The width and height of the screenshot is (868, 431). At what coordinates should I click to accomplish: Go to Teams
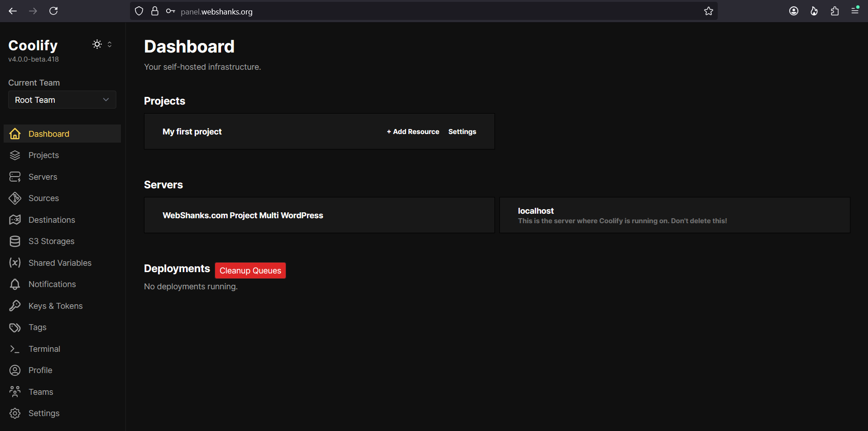(62, 392)
